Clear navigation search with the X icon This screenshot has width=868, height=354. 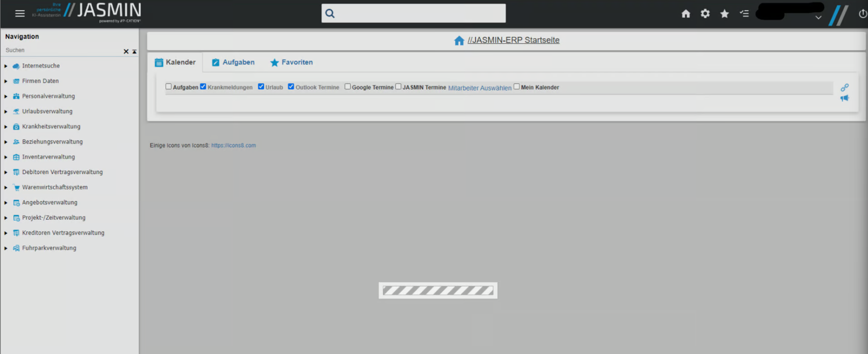(x=126, y=52)
